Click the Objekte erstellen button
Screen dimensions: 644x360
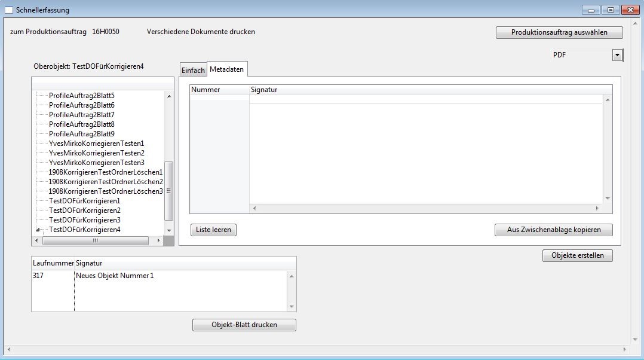[x=577, y=255]
